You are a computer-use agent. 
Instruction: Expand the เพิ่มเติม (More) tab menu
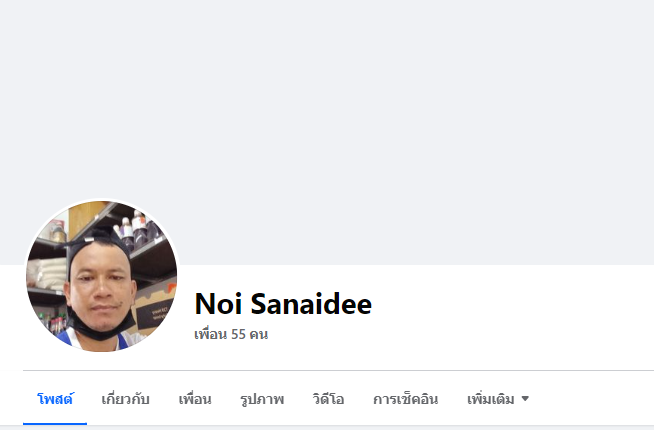coord(498,399)
